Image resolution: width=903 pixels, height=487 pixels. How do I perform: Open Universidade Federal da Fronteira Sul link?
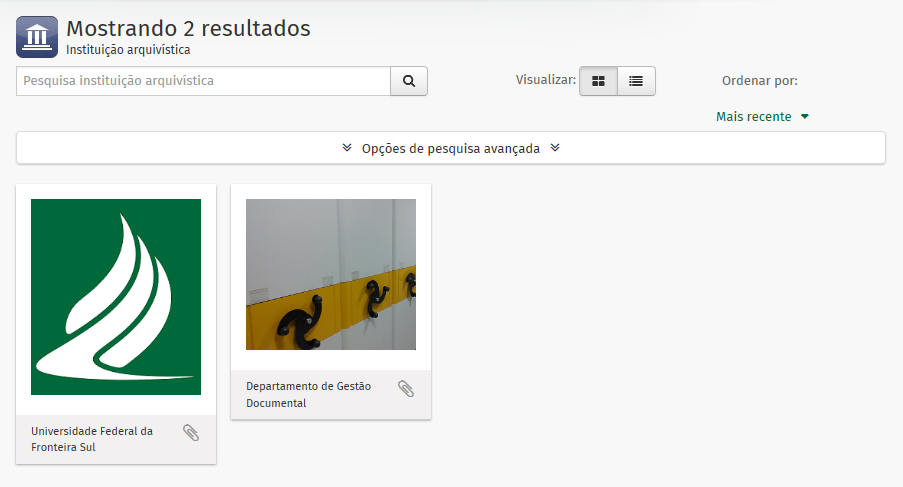(92, 439)
